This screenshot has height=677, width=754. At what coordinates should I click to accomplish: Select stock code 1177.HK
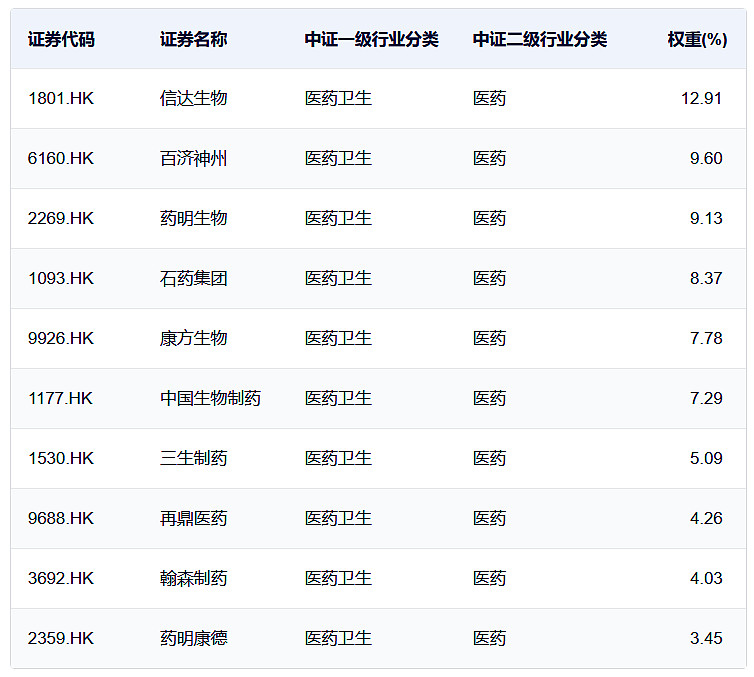60,399
